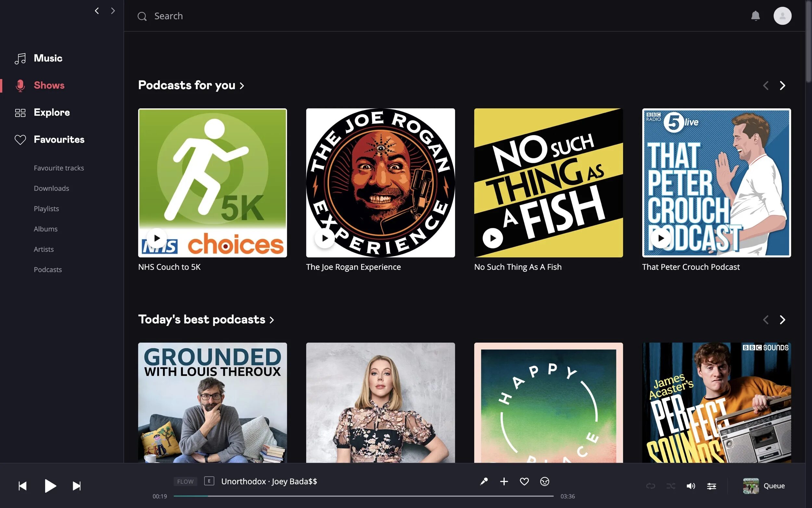Open the Happy Place podcast cover
812x508 pixels.
549,402
